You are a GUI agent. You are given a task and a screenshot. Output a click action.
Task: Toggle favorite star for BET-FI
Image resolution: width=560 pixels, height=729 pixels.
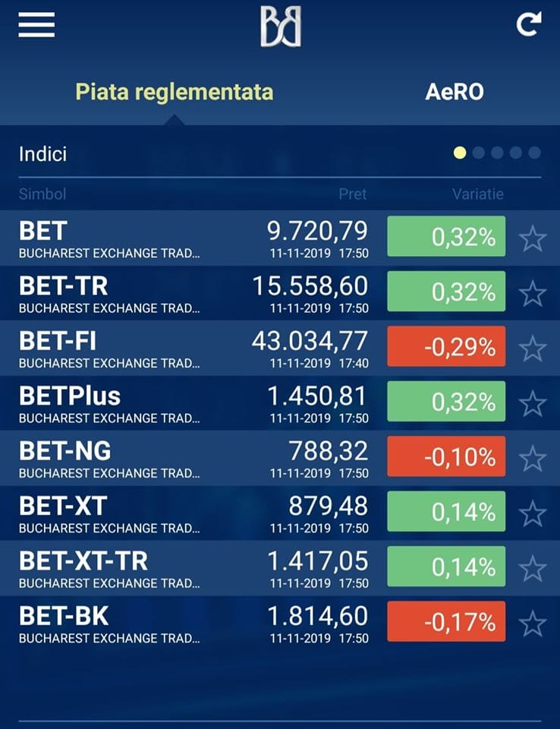point(532,349)
